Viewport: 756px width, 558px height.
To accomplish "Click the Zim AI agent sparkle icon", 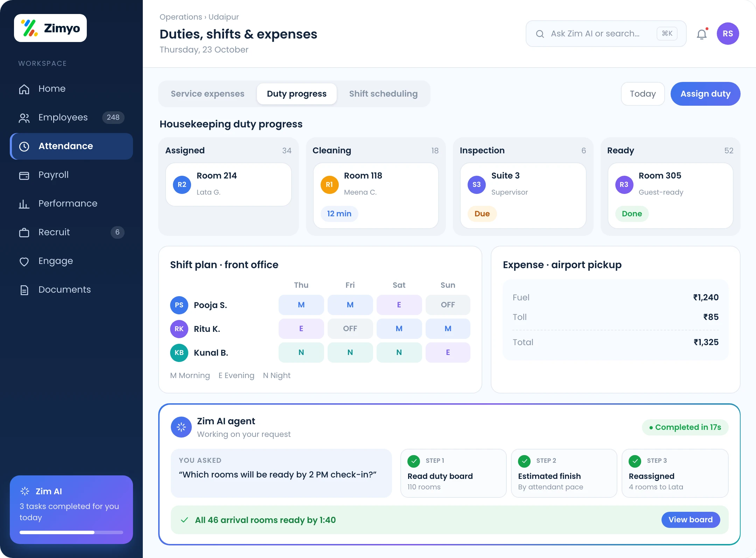I will click(181, 427).
